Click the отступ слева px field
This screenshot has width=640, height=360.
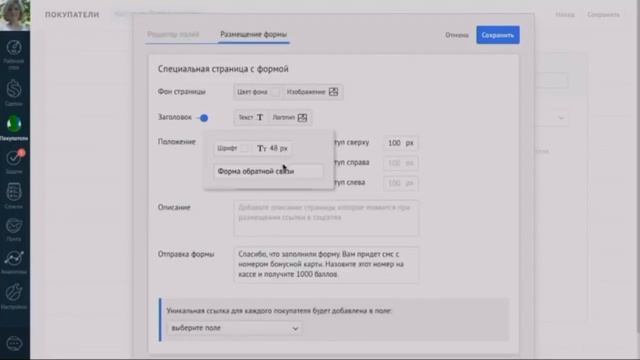(400, 183)
